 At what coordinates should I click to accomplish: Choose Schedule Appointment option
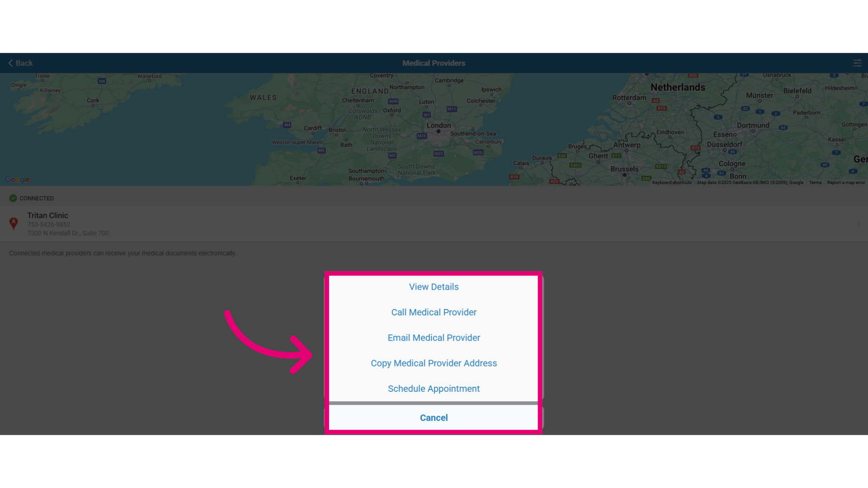click(434, 389)
